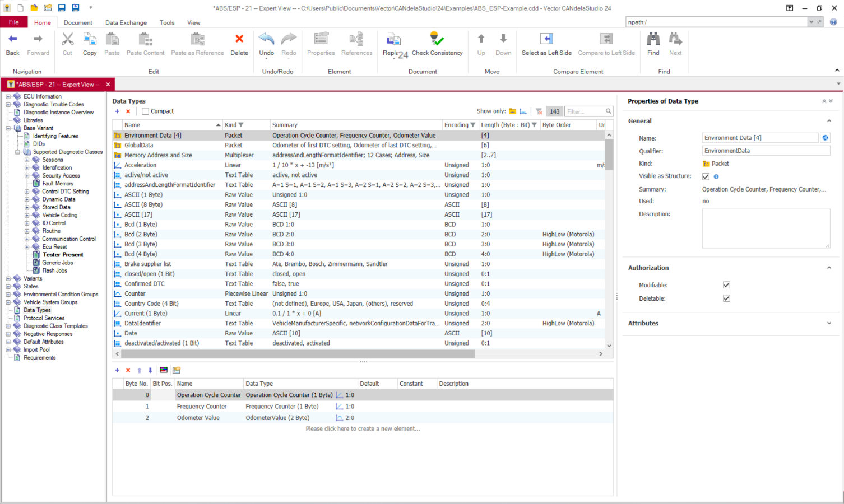Delete the selected element with red X
Viewport: 844px width, 504px height.
pos(239,44)
